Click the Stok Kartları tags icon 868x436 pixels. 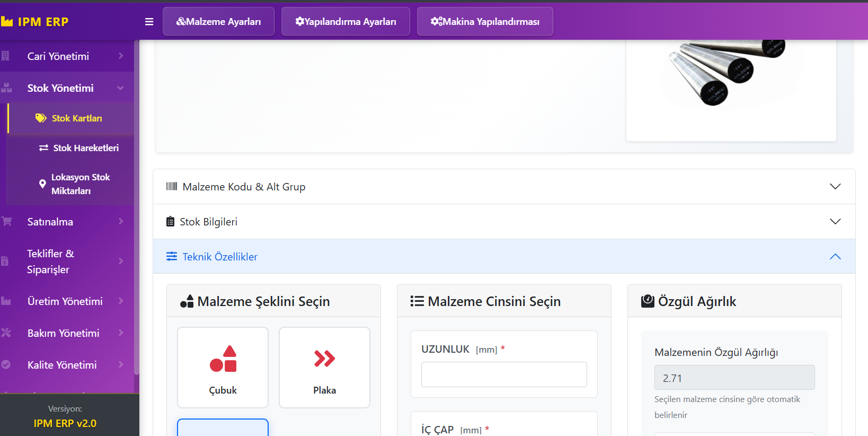coord(41,118)
